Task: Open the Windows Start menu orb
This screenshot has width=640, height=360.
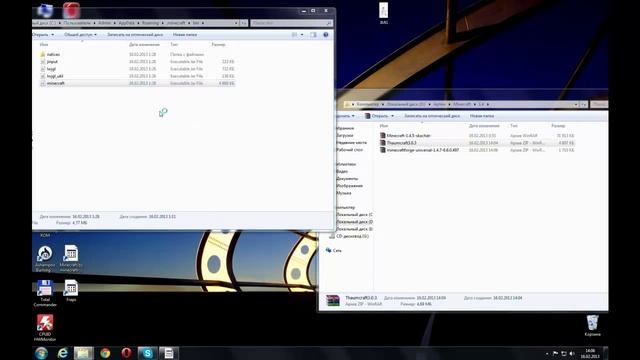Action: 41,353
